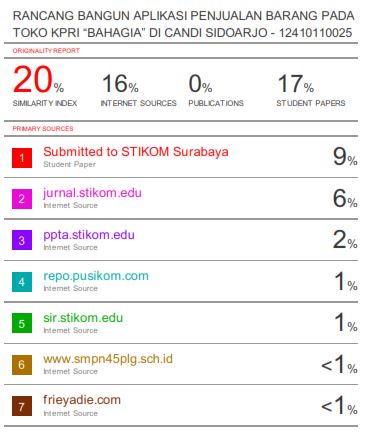375x446 pixels.
Task: Click the brown source number 7 badge
Action: point(22,406)
